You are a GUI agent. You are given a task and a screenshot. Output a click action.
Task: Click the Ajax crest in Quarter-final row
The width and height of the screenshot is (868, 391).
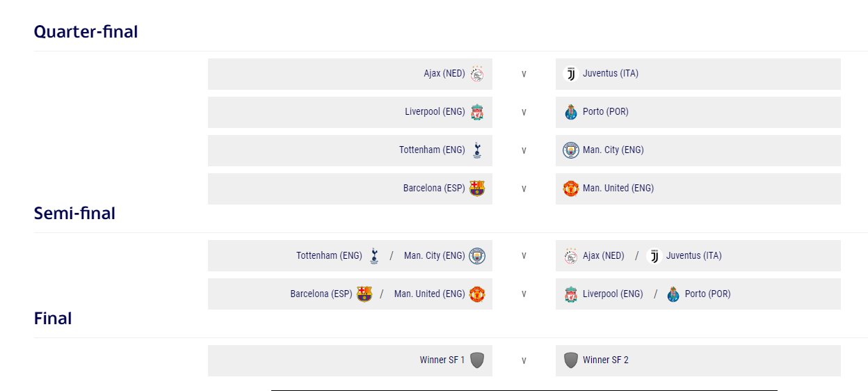[477, 74]
